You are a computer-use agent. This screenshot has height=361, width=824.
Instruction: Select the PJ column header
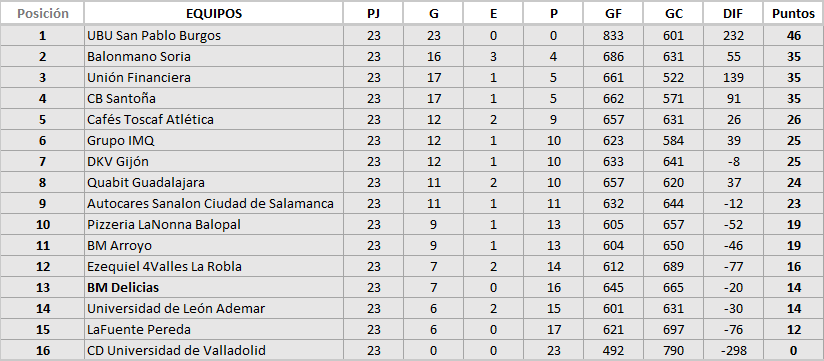[x=373, y=14]
